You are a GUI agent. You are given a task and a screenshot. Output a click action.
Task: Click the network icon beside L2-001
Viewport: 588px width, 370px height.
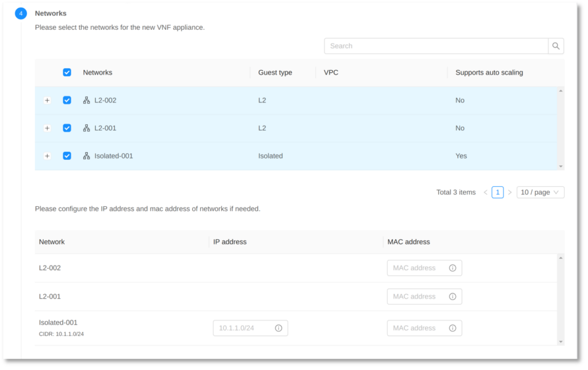87,128
